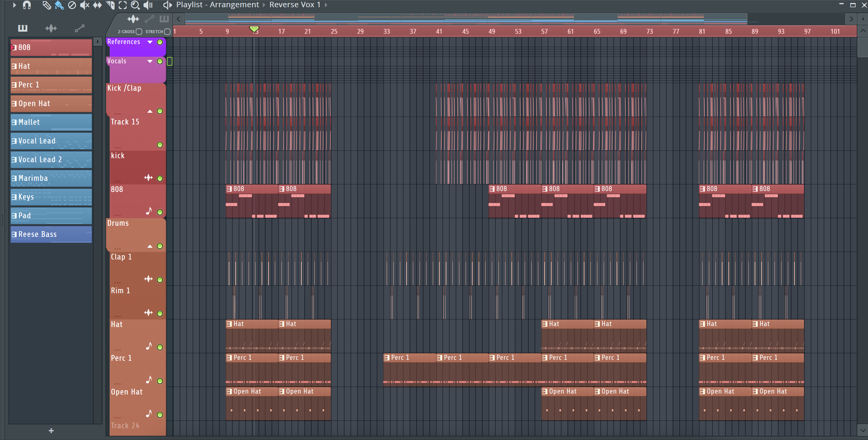This screenshot has width=868, height=440.
Task: Select the Delete tool
Action: click(72, 5)
